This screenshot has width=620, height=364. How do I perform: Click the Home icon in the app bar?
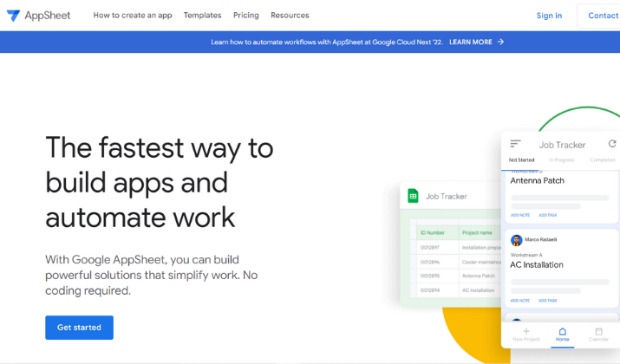pyautogui.click(x=562, y=331)
